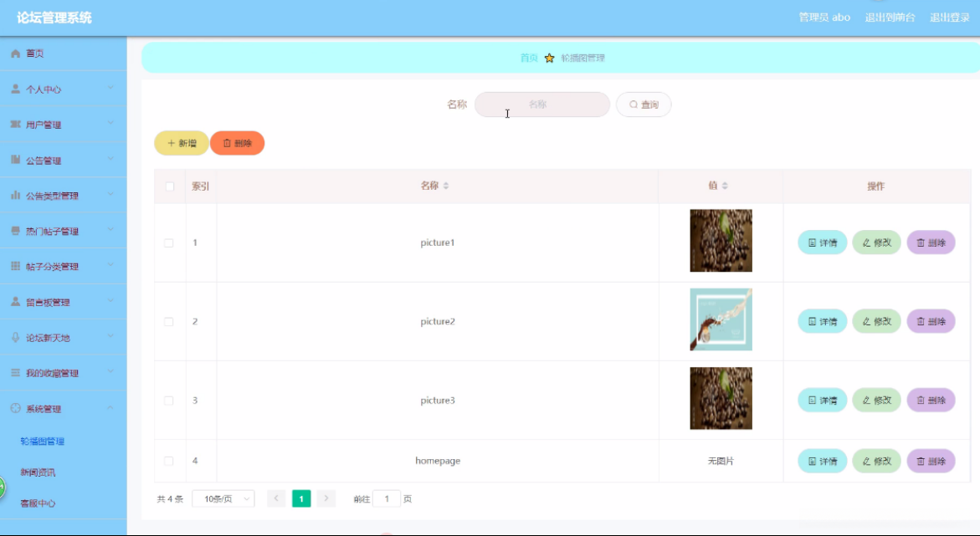Click the home icon beside 首页 in sidebar
Viewport: 980px width, 536px height.
[16, 54]
